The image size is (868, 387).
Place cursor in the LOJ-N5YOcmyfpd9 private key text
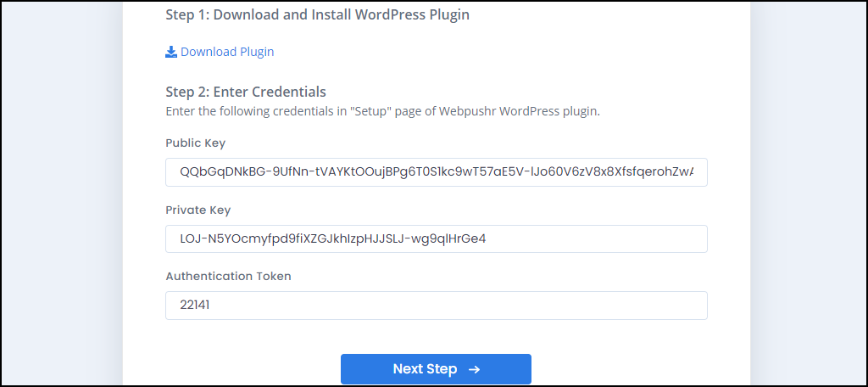332,239
